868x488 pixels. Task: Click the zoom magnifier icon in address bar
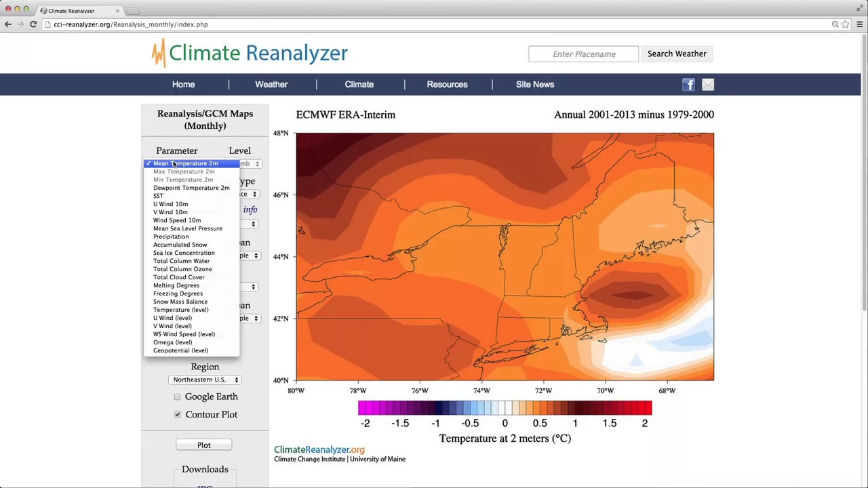[x=835, y=24]
